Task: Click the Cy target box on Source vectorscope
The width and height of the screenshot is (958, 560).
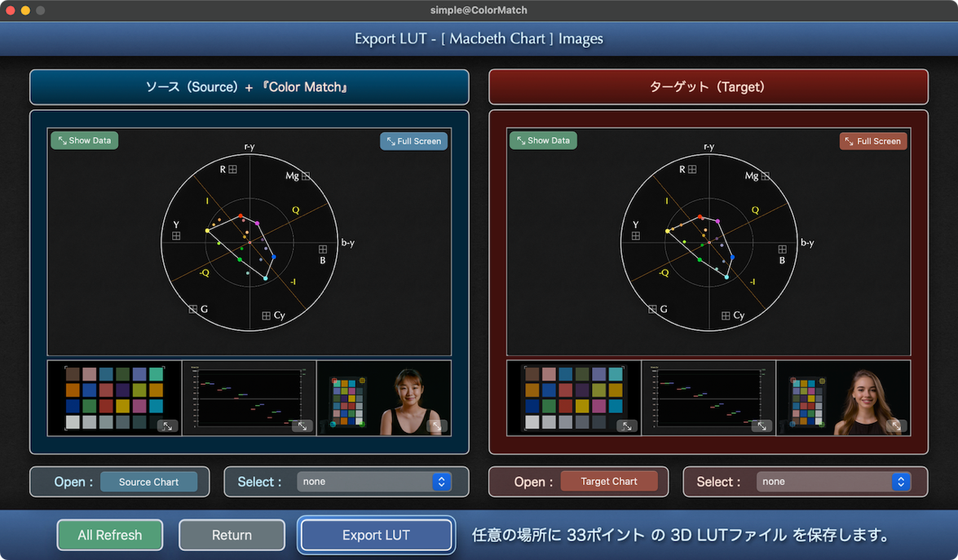Action: pyautogui.click(x=266, y=315)
